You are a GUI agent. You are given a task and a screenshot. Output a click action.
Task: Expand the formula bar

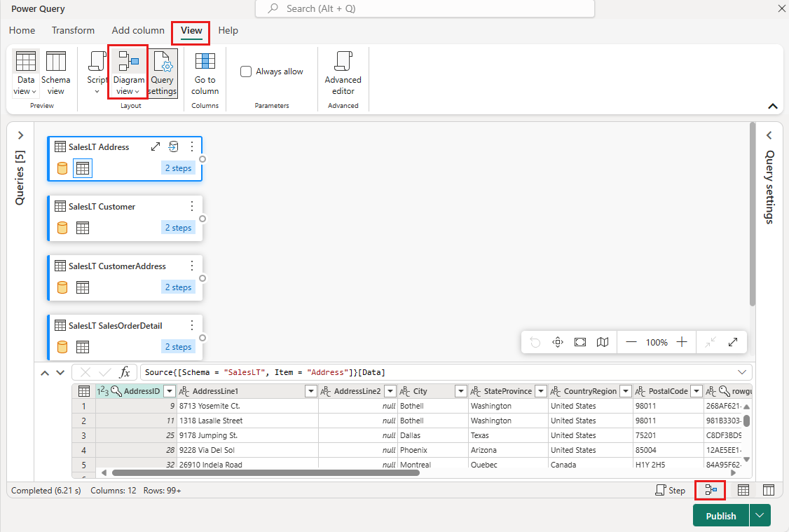click(741, 372)
